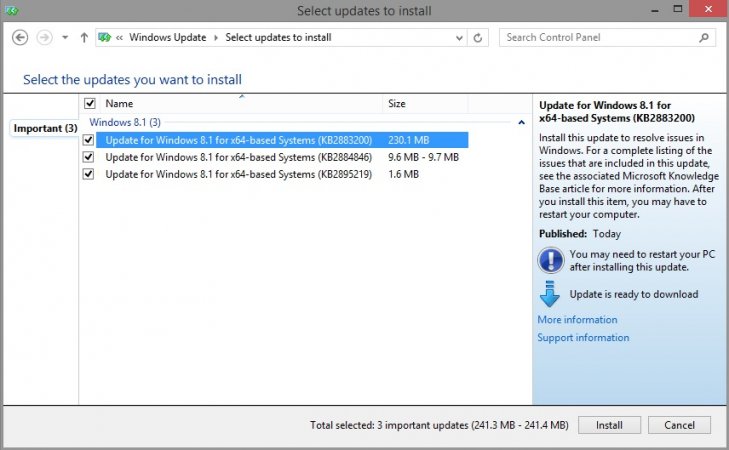The image size is (729, 450).
Task: Click the 'Update is ready to download' text
Action: [x=634, y=294]
